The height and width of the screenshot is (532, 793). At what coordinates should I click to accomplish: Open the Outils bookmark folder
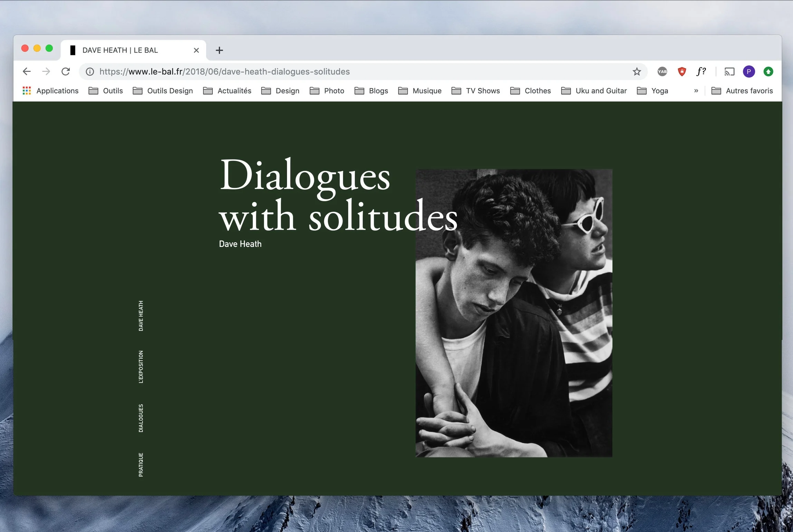click(106, 91)
